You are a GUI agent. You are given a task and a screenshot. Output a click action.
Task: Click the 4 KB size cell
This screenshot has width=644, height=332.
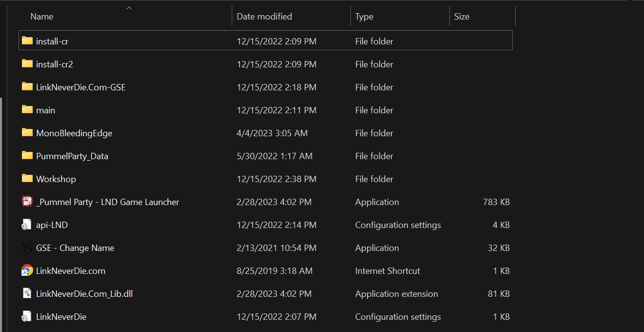click(501, 225)
